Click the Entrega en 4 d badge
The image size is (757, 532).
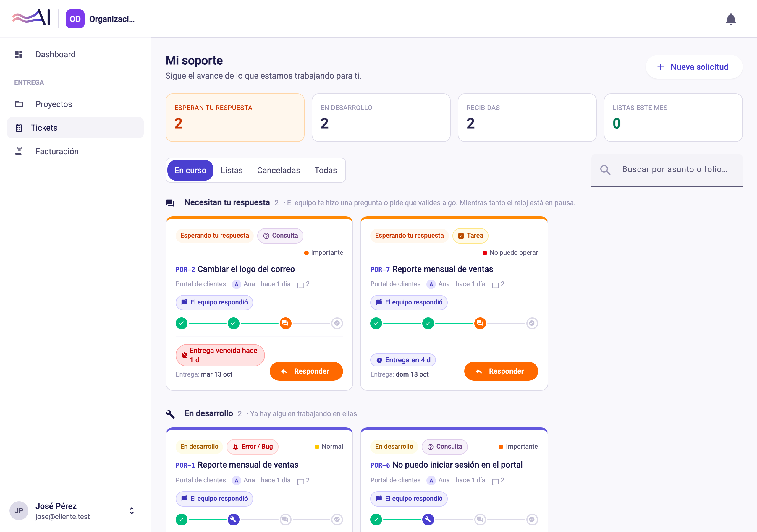(x=403, y=360)
